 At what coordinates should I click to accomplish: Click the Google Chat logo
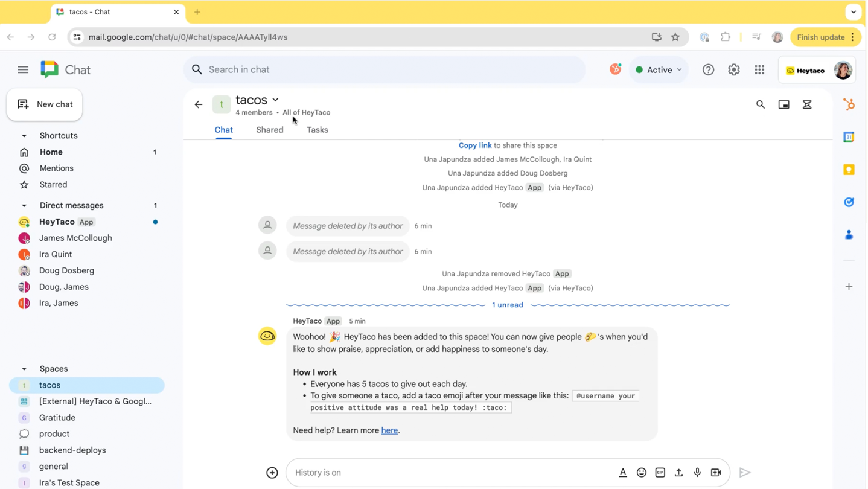tap(65, 70)
